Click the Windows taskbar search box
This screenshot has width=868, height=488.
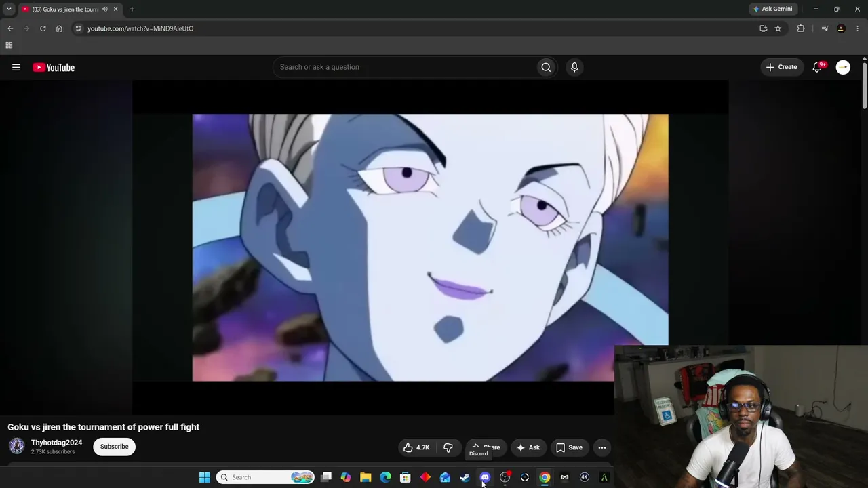click(x=265, y=477)
